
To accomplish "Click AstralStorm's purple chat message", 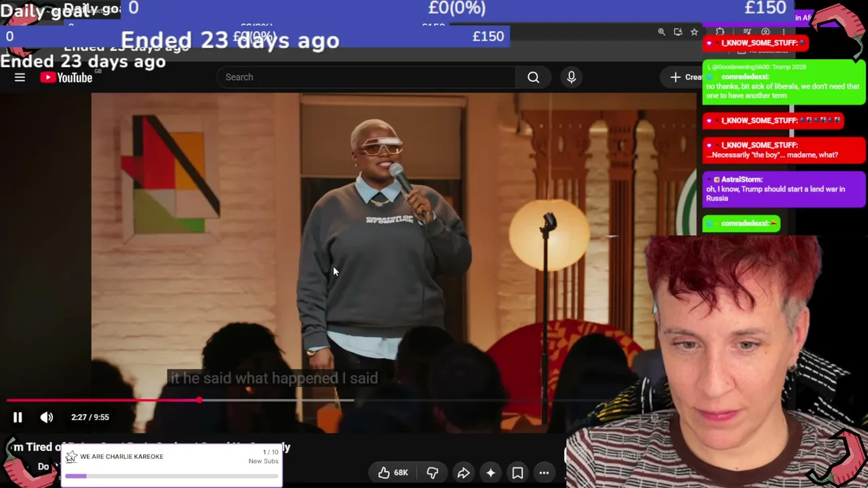I will coord(784,189).
